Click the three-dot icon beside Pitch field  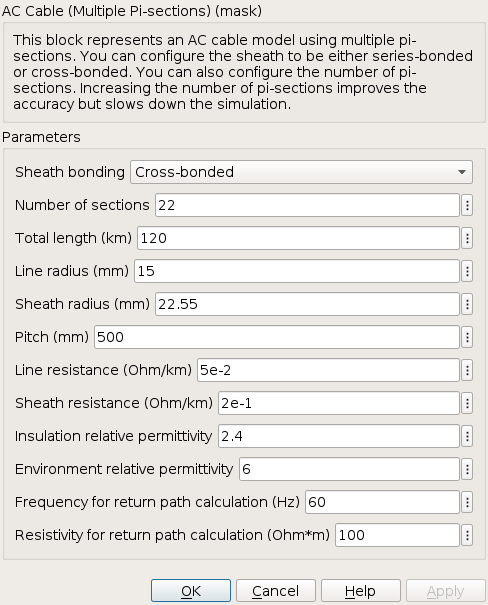(x=467, y=337)
